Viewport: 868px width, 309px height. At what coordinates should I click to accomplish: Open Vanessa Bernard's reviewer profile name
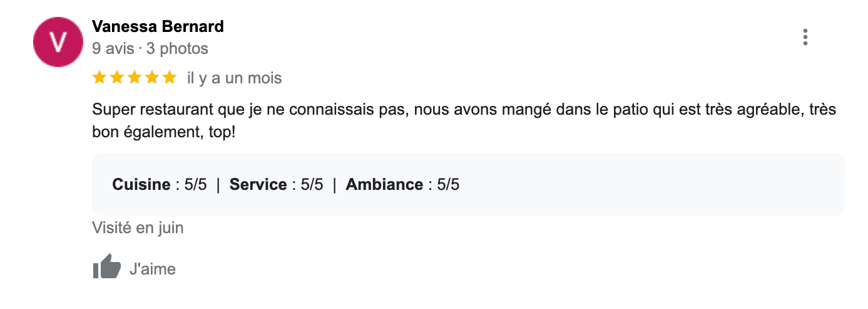coord(158,27)
